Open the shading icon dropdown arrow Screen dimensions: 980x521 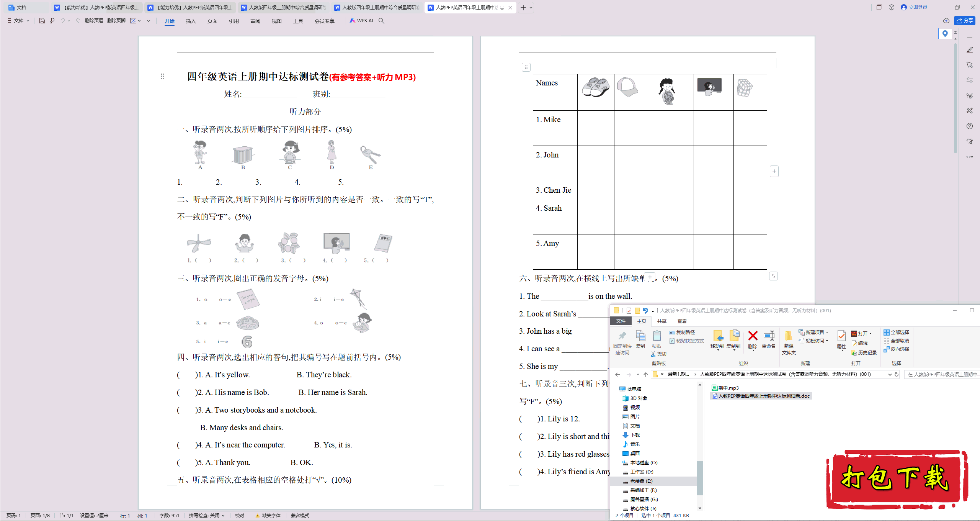point(139,21)
